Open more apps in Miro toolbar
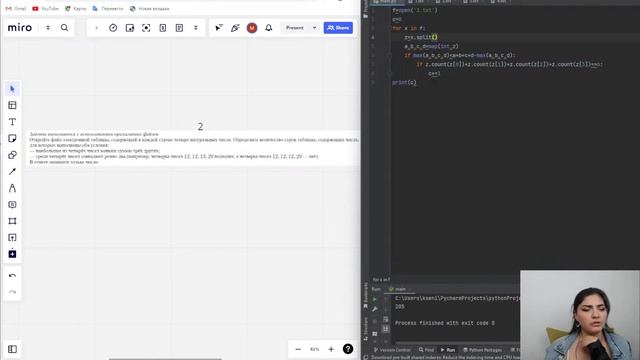Screen dimensions: 640x360 (12, 254)
